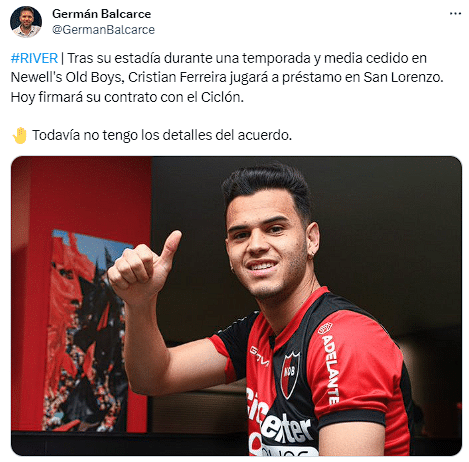This screenshot has height=462, width=469.
Task: Click the 'Todavía no tengo los detalles' sentence
Action: 162,135
